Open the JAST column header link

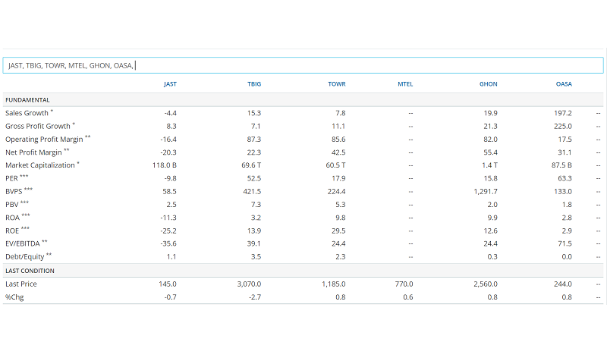point(170,84)
